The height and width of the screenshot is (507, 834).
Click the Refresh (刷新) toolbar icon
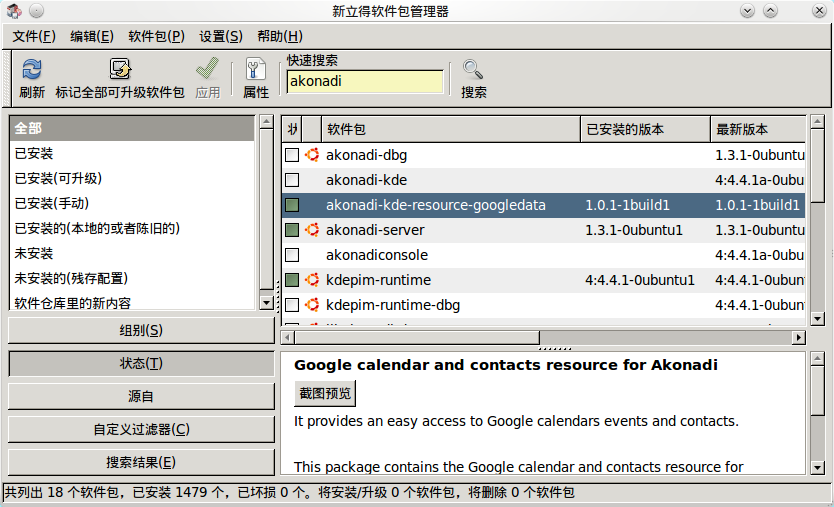tap(31, 69)
